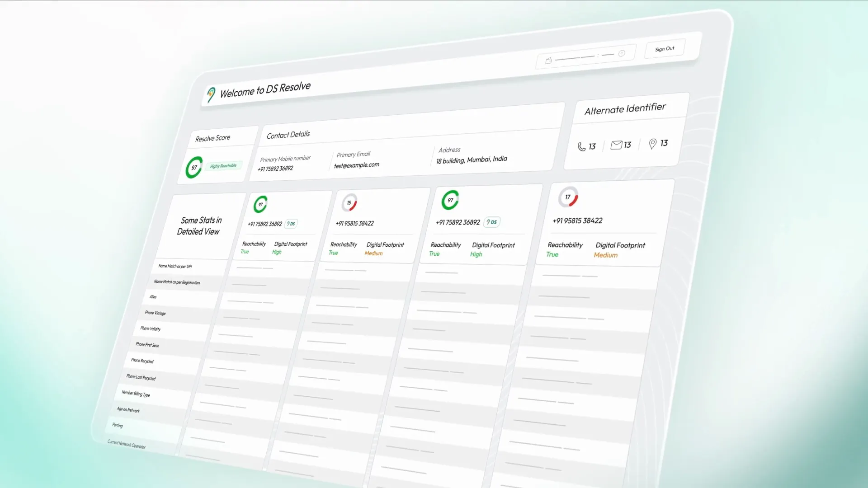This screenshot has height=488, width=868.
Task: Toggle the Highly Reachable badge
Action: click(223, 166)
